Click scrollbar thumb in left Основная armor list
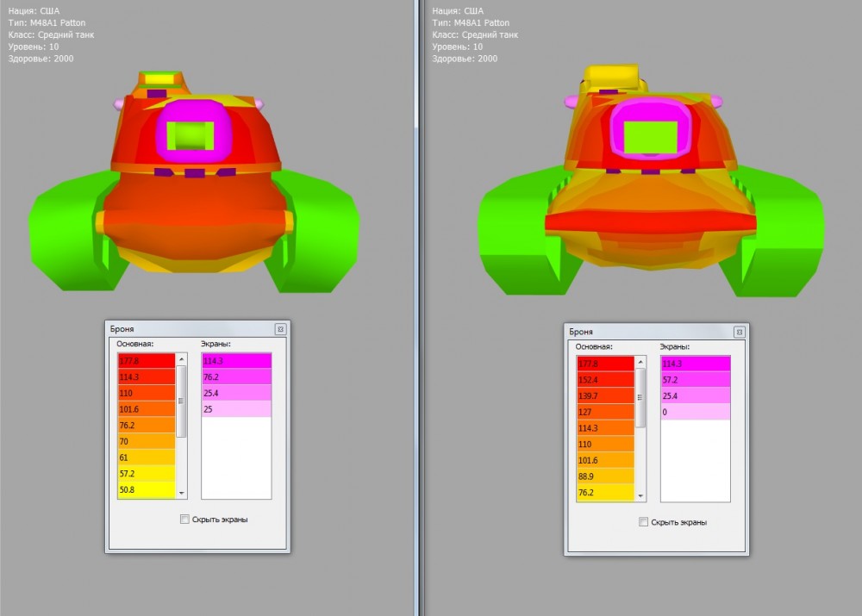The height and width of the screenshot is (616, 862). [181, 401]
